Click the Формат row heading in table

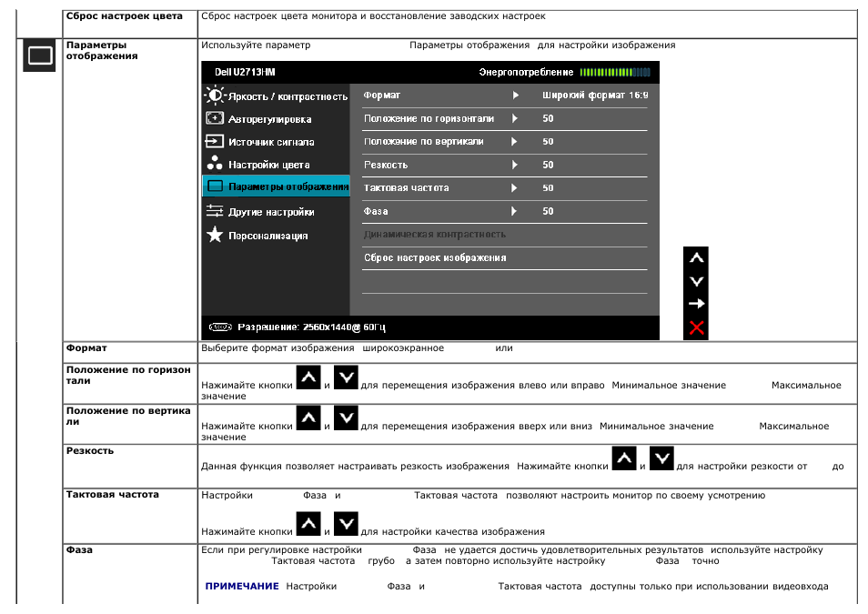(x=86, y=348)
